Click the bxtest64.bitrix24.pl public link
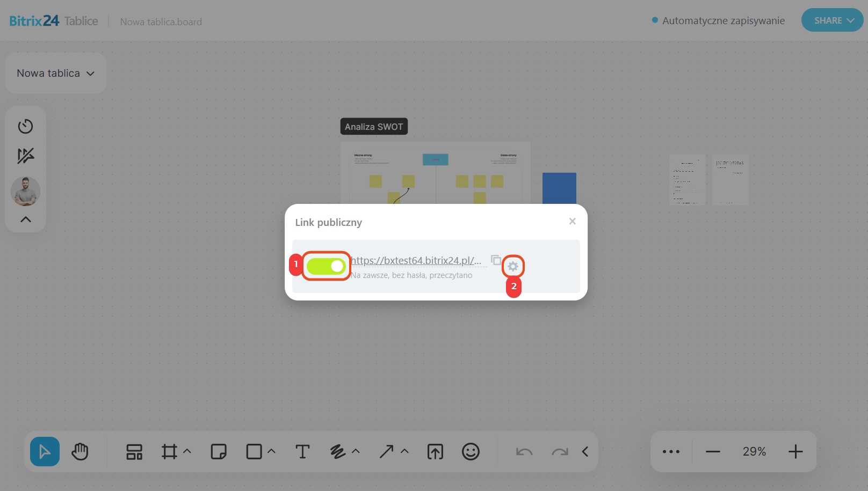868x491 pixels. point(416,260)
